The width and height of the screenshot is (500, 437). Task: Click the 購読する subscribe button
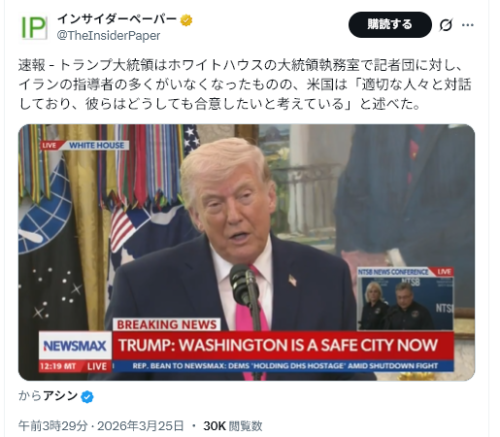tap(390, 25)
